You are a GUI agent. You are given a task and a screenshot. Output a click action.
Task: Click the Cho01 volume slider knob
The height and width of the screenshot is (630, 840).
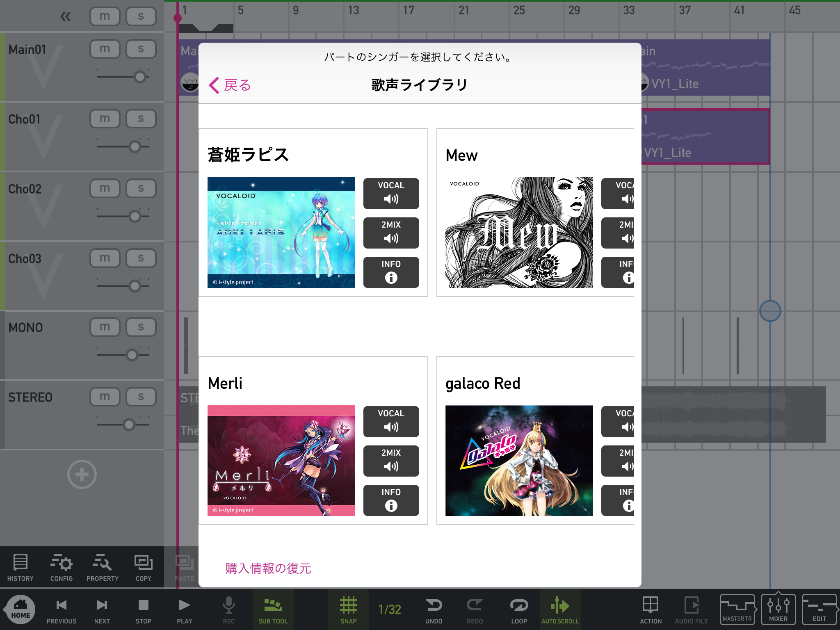pos(135,146)
